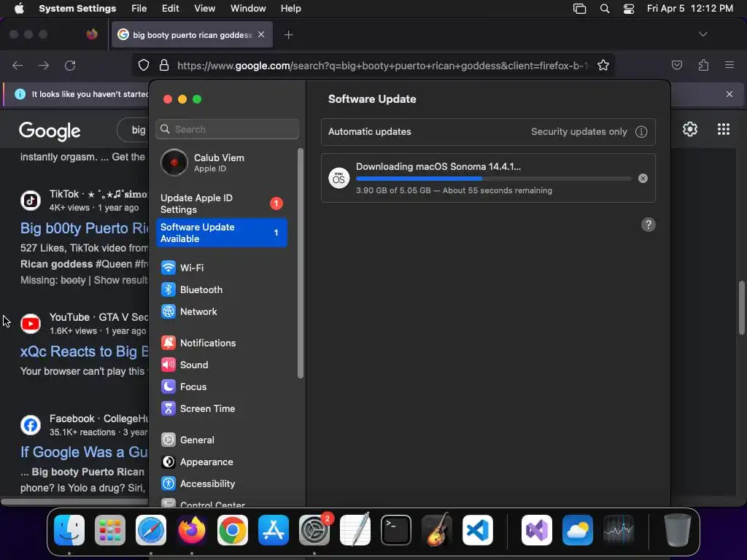This screenshot has height=560, width=747.
Task: Open Firefox extensions menu
Action: pos(704,66)
